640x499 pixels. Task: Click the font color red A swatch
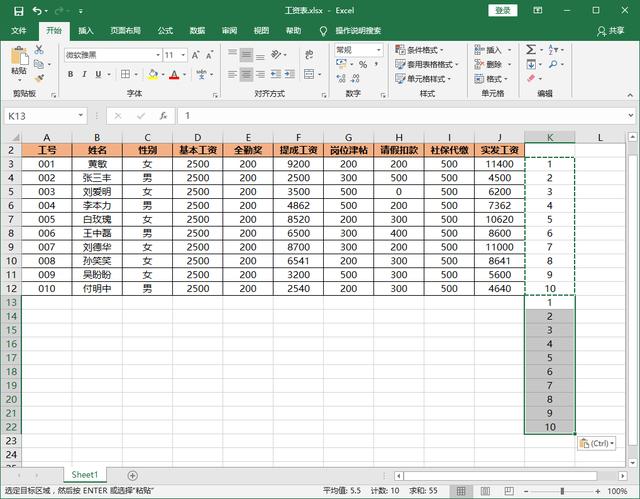[173, 75]
